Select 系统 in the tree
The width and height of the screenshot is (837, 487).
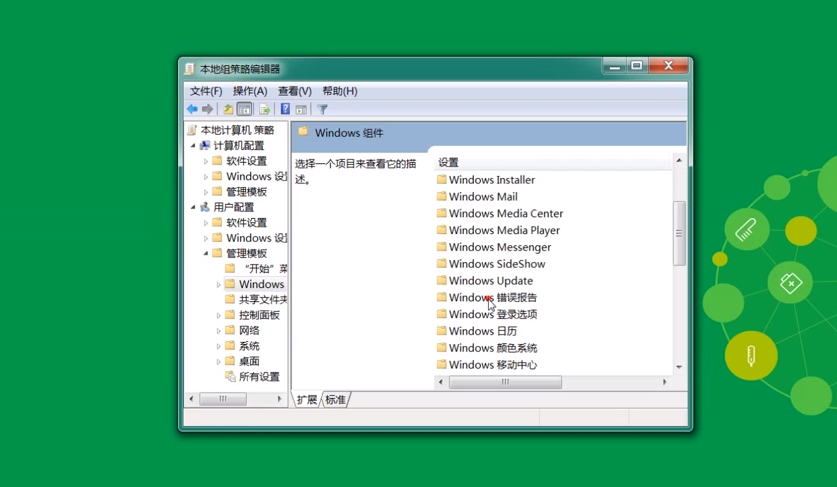pyautogui.click(x=249, y=346)
